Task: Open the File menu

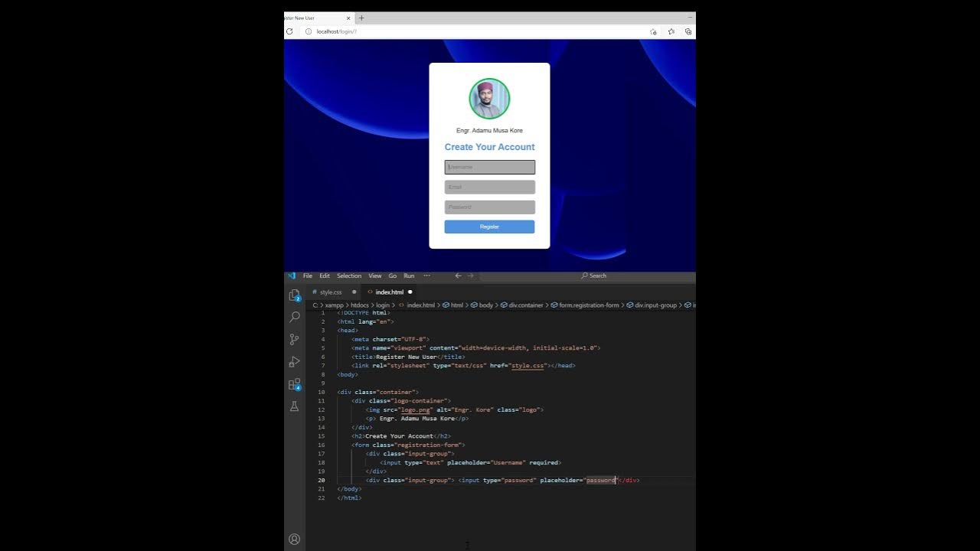Action: tap(308, 275)
